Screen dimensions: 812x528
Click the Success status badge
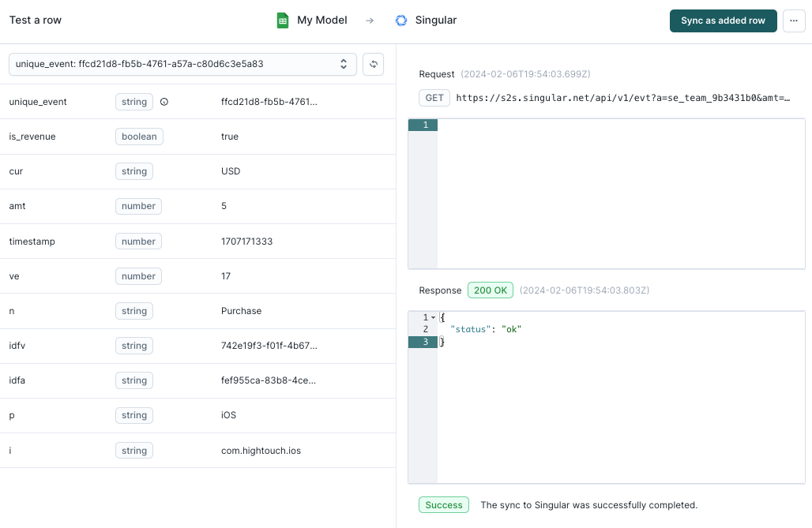(443, 505)
